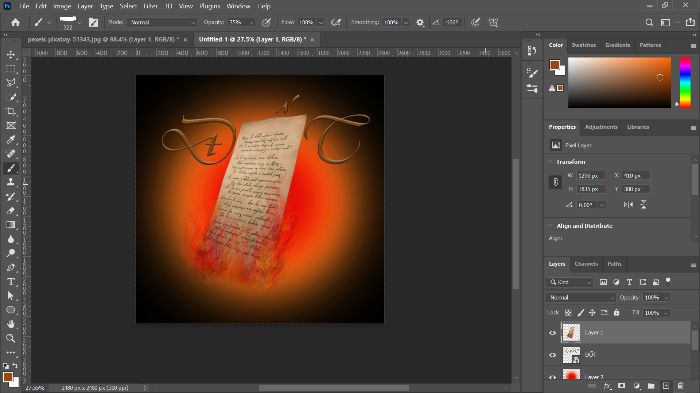The width and height of the screenshot is (700, 393).
Task: Create a new layer
Action: click(x=666, y=386)
